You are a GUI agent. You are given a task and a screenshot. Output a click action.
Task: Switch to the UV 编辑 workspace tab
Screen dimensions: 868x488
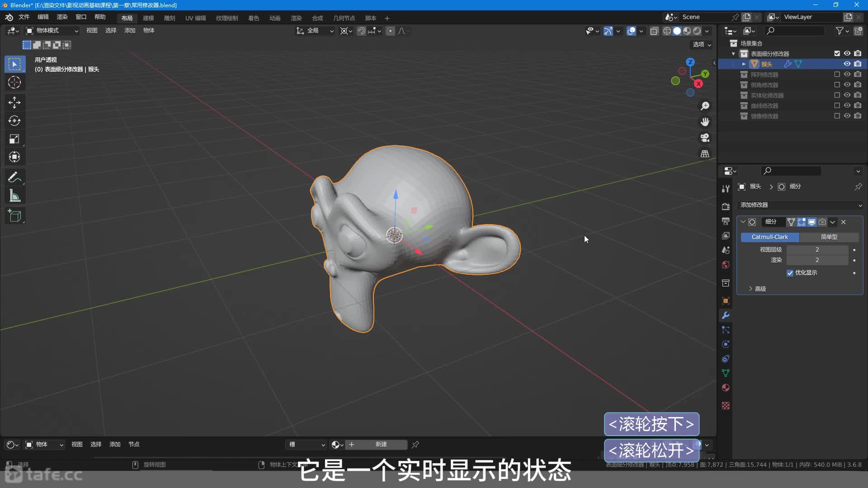pos(195,18)
